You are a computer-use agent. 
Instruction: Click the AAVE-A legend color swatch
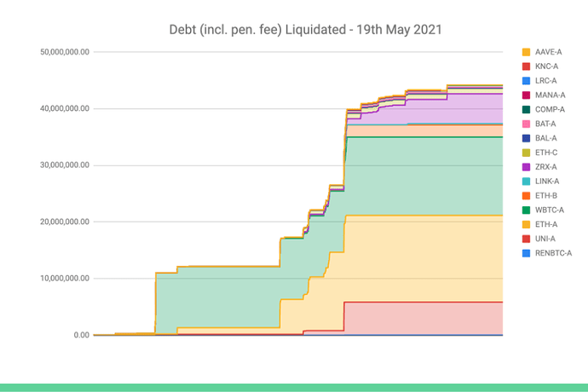pyautogui.click(x=526, y=52)
